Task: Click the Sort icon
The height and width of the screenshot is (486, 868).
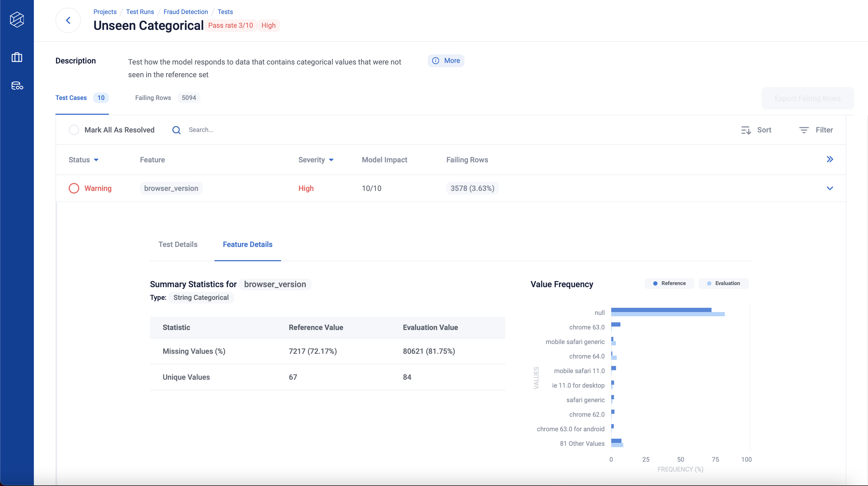Action: (x=746, y=130)
